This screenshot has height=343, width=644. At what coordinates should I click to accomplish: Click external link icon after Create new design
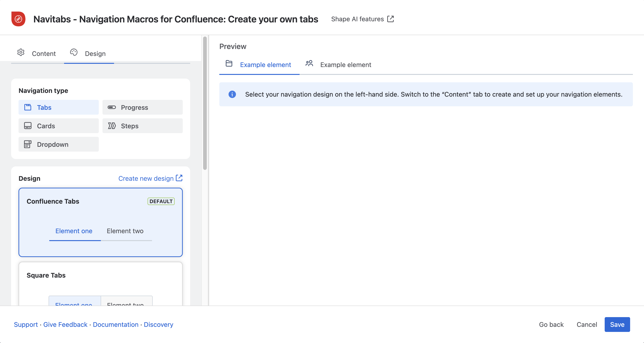[179, 178]
